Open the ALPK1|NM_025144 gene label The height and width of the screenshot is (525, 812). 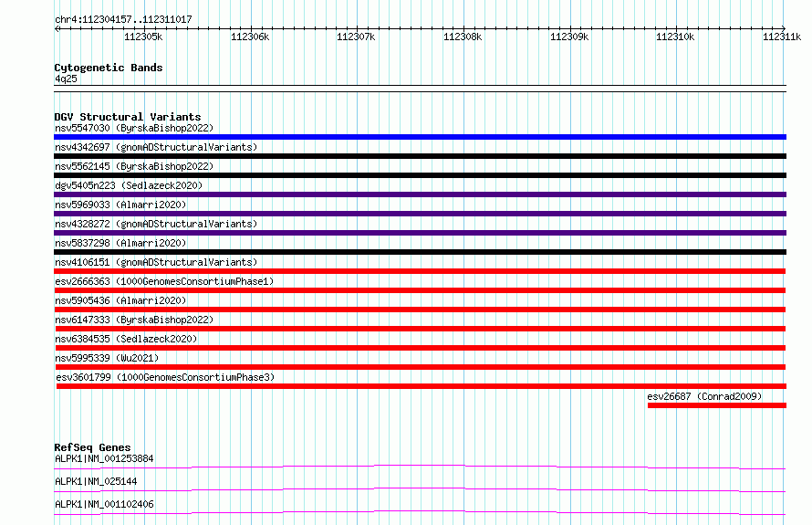point(96,481)
